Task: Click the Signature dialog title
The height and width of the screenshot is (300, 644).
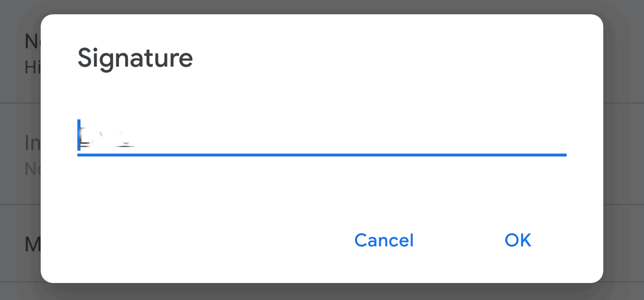Action: coord(135,58)
